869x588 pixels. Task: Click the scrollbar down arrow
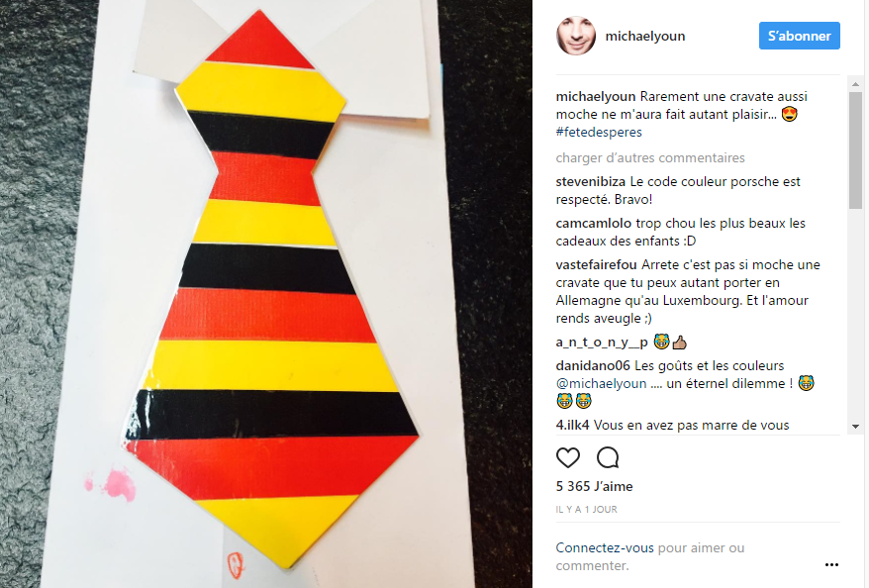(x=855, y=427)
